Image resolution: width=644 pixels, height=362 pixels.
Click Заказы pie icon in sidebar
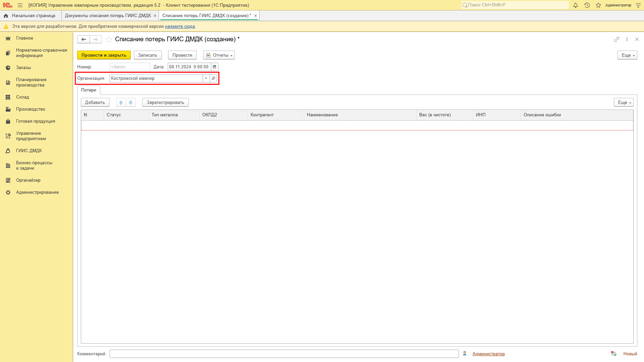click(x=8, y=68)
